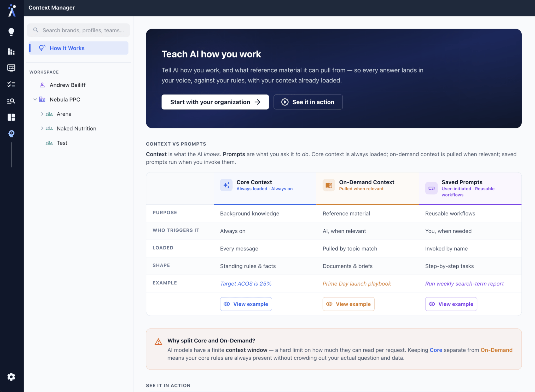Click the blue Core link in the callout
This screenshot has height=392, width=535.
click(436, 350)
